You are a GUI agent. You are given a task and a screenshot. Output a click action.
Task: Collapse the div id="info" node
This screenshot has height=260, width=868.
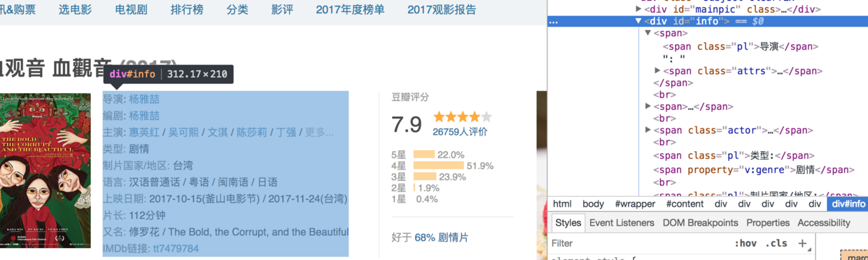pos(638,21)
